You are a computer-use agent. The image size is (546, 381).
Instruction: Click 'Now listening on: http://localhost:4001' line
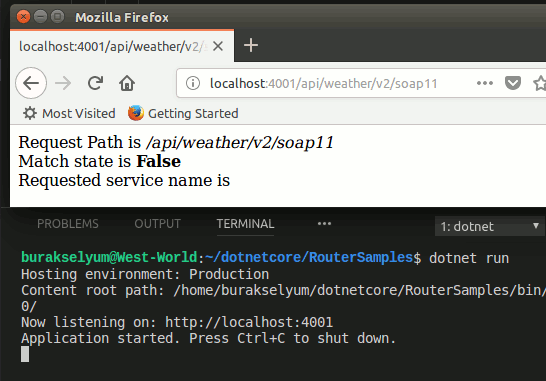[x=177, y=322]
